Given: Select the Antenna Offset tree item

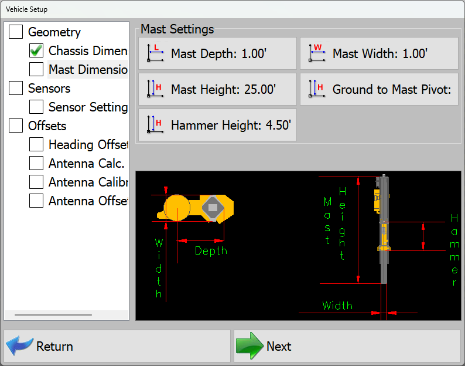Looking at the screenshot, I should (x=88, y=201).
